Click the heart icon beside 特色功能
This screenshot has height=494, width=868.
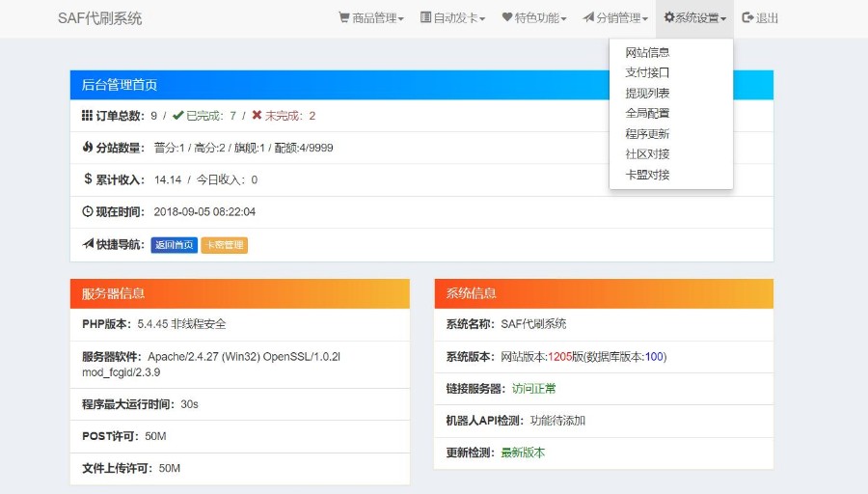pos(507,17)
